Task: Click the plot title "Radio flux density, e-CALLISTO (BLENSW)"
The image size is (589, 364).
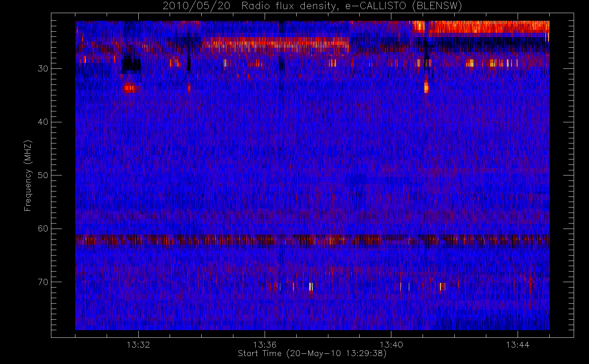Action: coord(352,6)
